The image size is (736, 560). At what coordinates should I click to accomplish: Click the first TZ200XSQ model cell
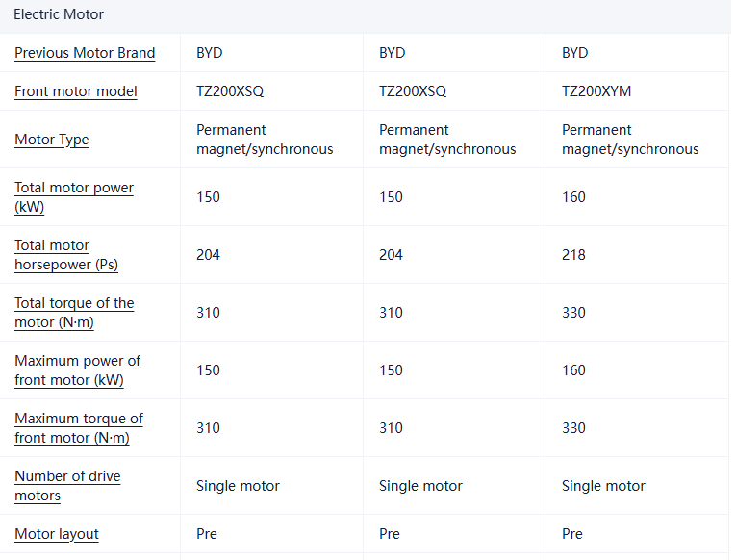click(x=230, y=91)
